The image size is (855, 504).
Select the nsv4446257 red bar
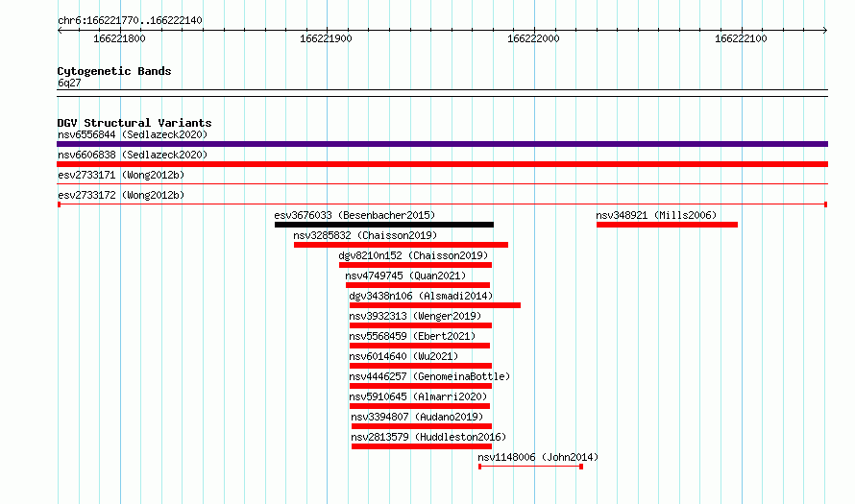pos(421,386)
